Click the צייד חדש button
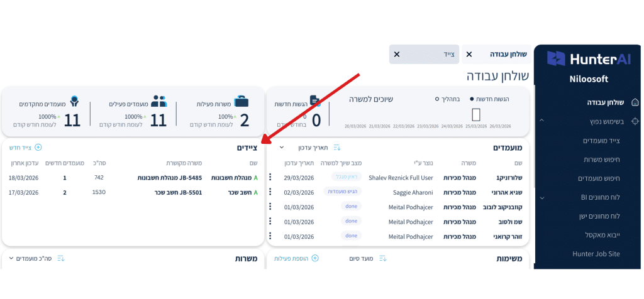644x299 pixels. pyautogui.click(x=25, y=148)
